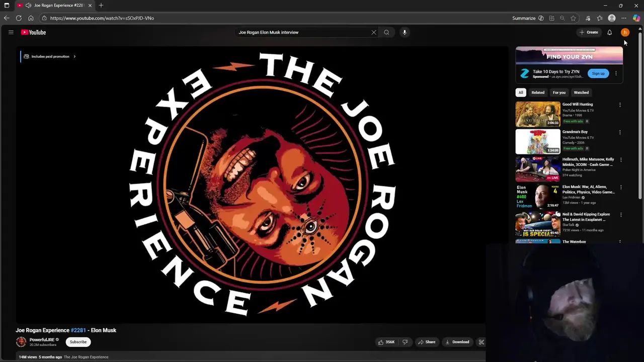This screenshot has height=362, width=644.
Task: Open more options for Grandma's Boy
Action: click(x=620, y=132)
